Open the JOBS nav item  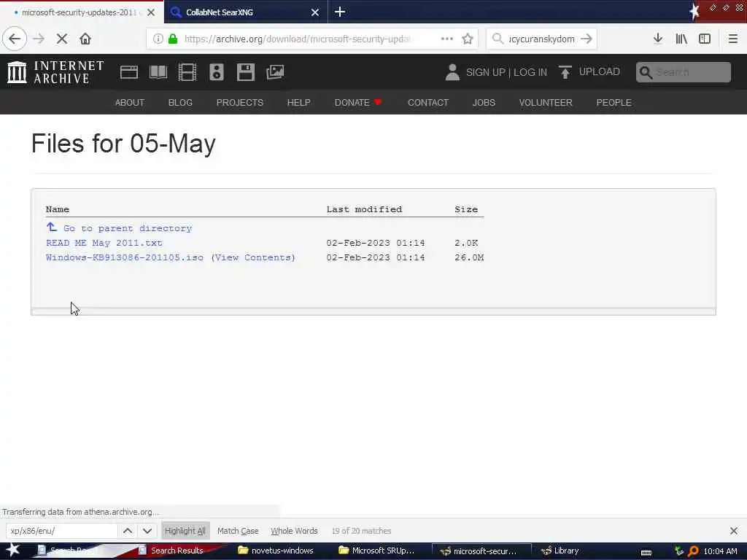(484, 102)
